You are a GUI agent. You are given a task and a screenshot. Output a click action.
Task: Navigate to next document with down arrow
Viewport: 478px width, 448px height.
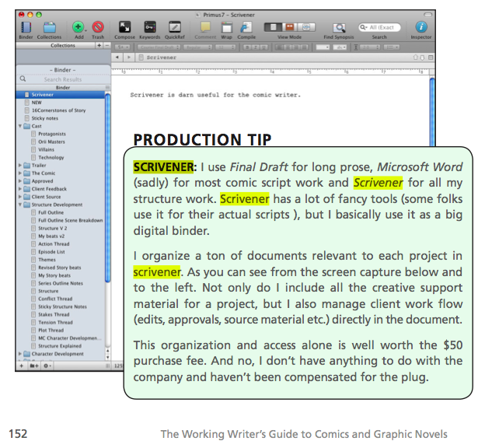(x=422, y=58)
